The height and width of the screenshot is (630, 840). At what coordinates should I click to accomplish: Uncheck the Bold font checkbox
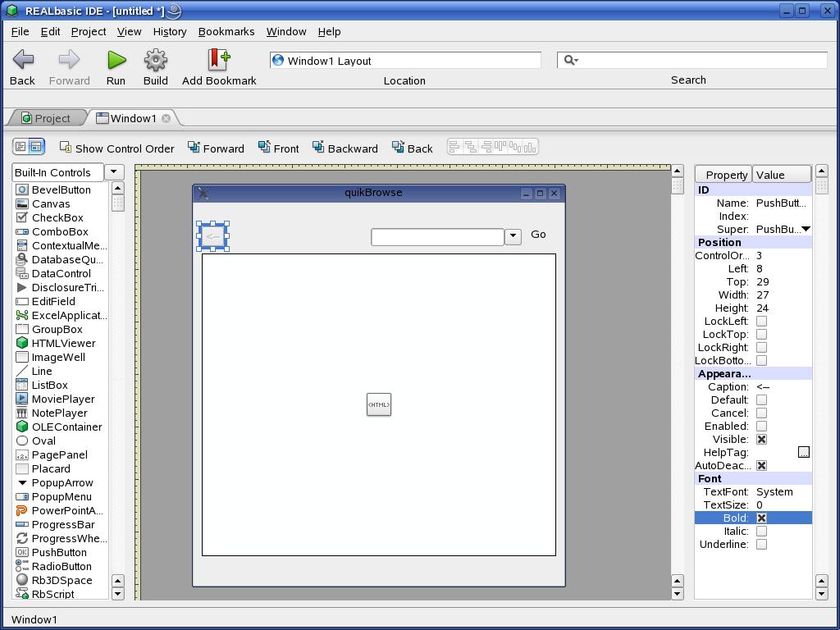(761, 518)
